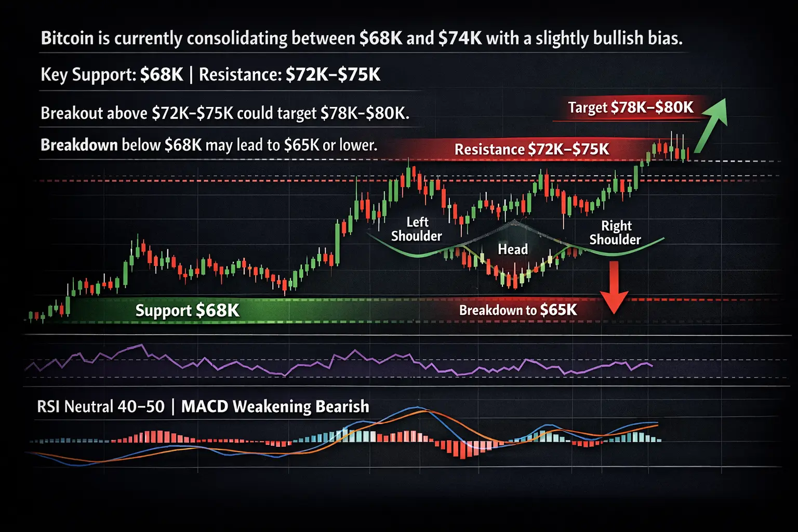798x532 pixels.
Task: Click the purple RSI indicator line
Action: coord(339,360)
